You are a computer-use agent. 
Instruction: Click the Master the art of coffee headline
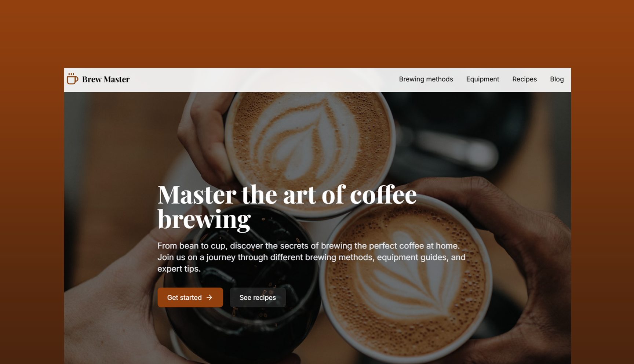[x=287, y=194]
